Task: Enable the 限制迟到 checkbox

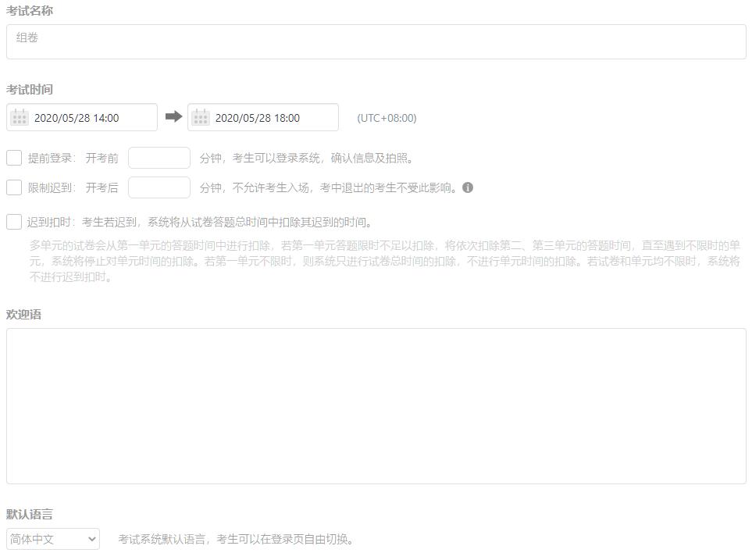Action: [x=14, y=187]
